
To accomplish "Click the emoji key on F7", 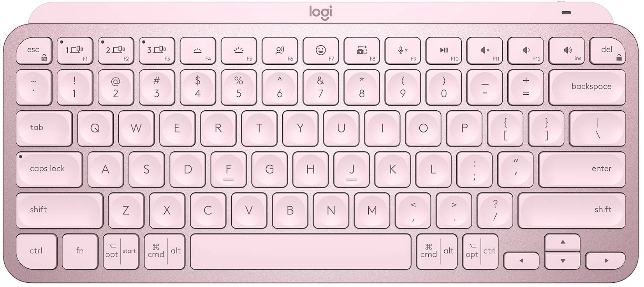I will (321, 51).
